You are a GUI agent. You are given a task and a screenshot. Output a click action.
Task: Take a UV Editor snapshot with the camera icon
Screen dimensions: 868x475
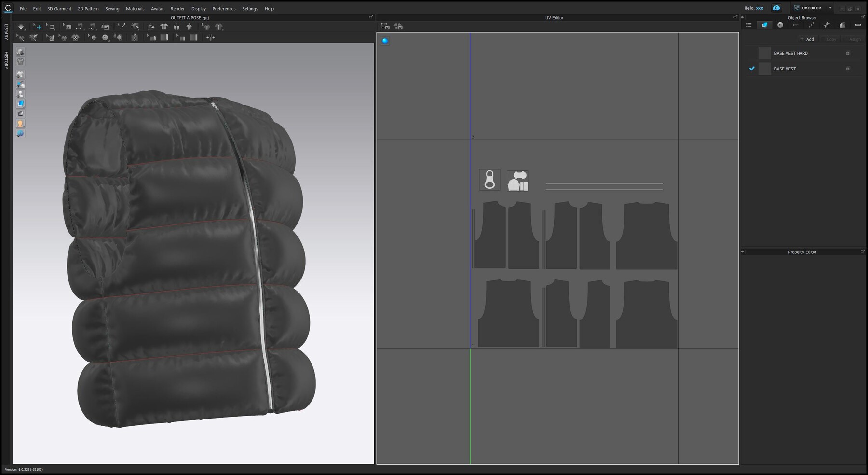pyautogui.click(x=385, y=27)
